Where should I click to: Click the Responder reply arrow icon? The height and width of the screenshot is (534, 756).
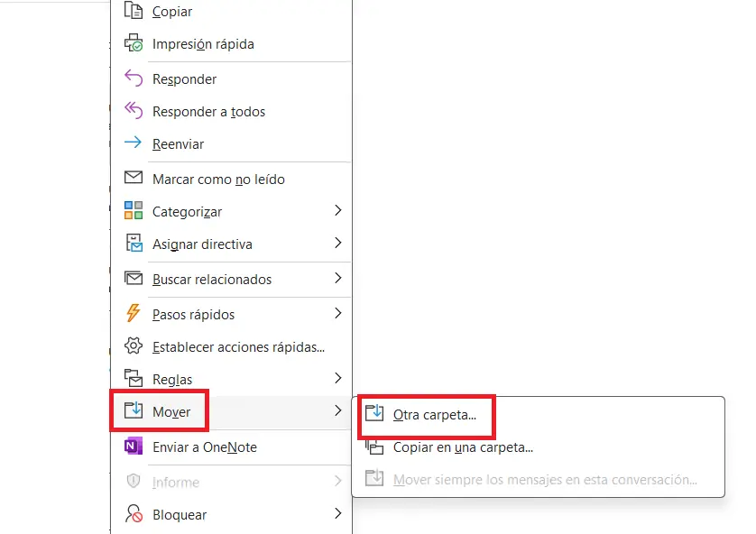(133, 78)
